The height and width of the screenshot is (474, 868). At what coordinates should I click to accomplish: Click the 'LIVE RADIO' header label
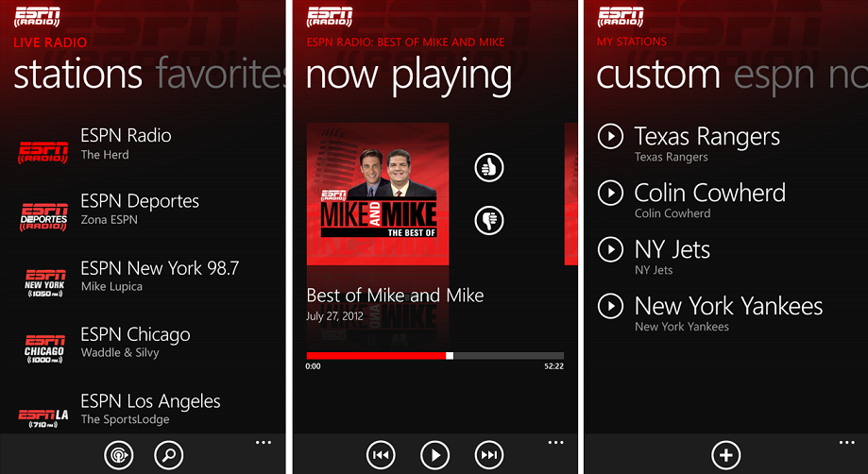50,42
